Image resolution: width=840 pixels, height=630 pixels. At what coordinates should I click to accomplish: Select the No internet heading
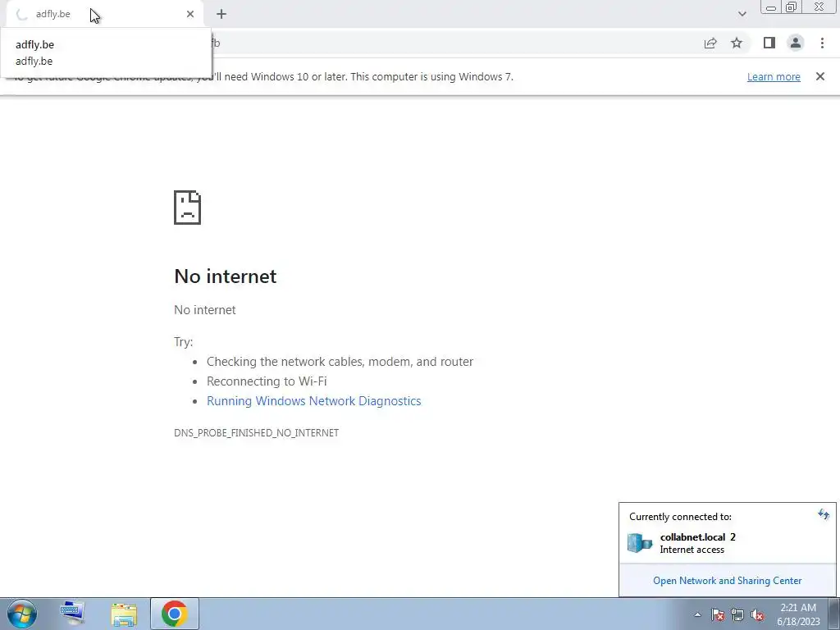(x=226, y=276)
